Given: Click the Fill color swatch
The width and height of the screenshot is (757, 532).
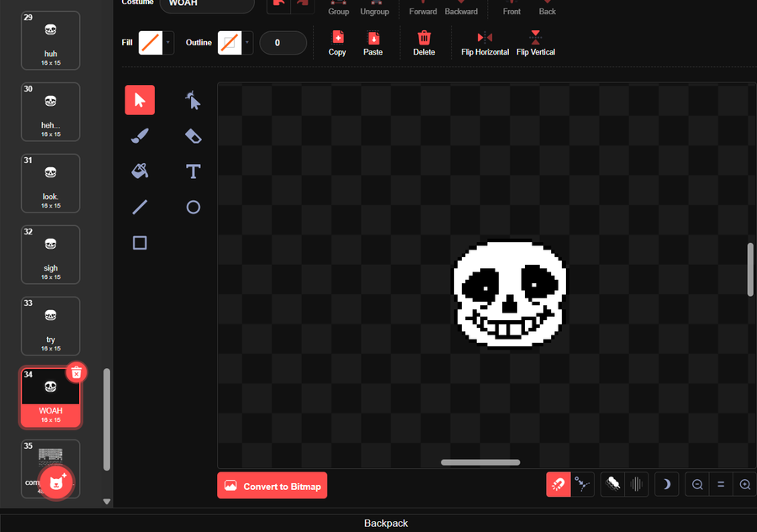Looking at the screenshot, I should point(151,43).
